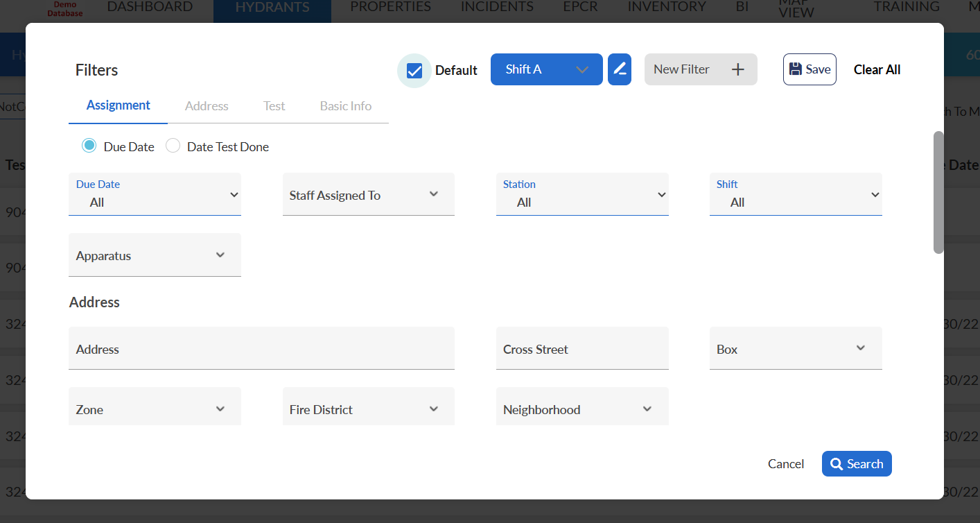Toggle the Default checkbox
Image resolution: width=980 pixels, height=523 pixels.
click(x=414, y=71)
